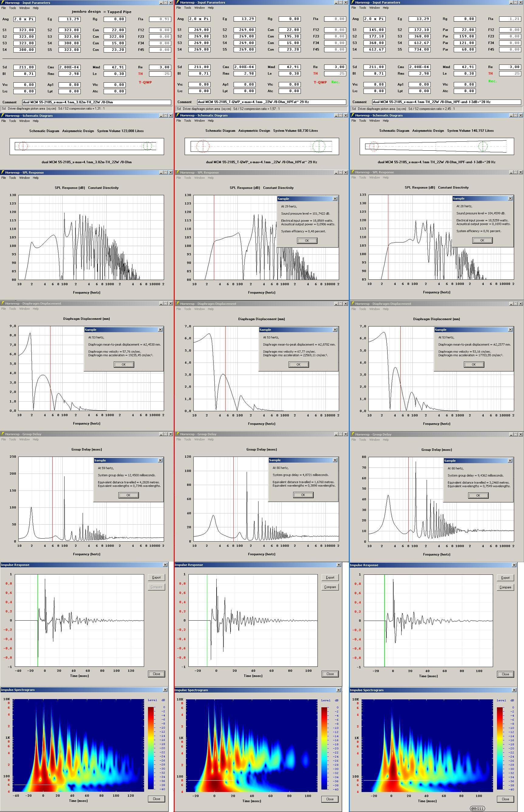The height and width of the screenshot is (812, 524).
Task: Click Close button in the leftmost Impulse Spectrogram window
Action: click(x=156, y=799)
